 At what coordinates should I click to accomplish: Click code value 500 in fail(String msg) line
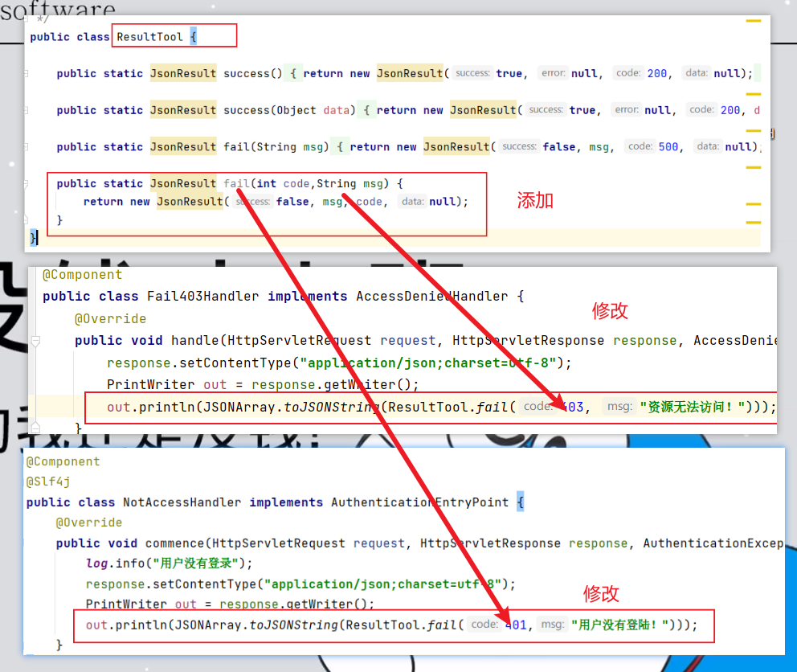[x=668, y=147]
